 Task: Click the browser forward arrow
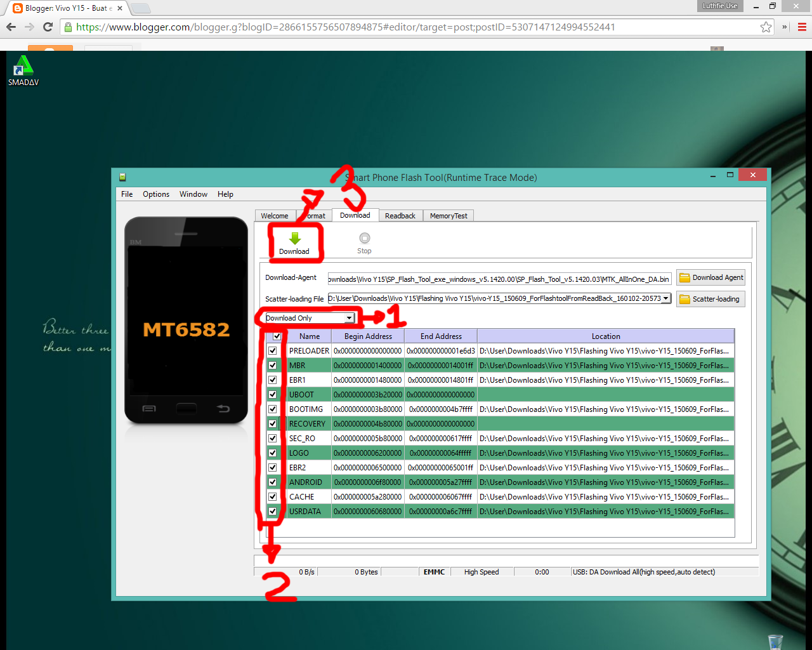(29, 27)
